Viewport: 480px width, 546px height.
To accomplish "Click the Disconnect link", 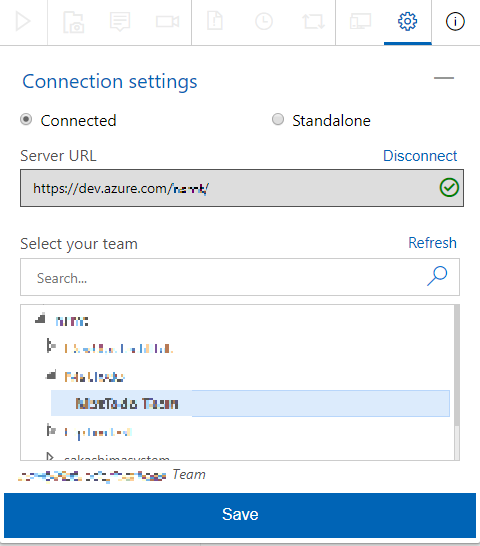I will tap(420, 156).
